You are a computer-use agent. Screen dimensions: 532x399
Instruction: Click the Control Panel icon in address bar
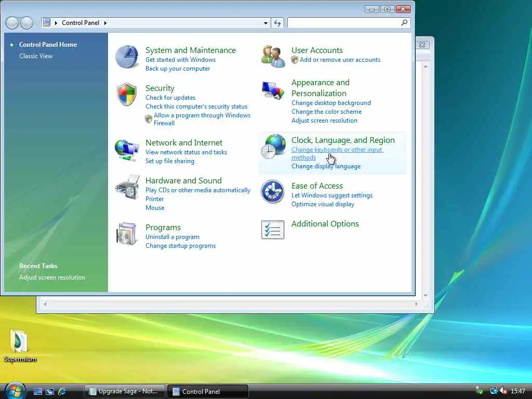pyautogui.click(x=47, y=23)
